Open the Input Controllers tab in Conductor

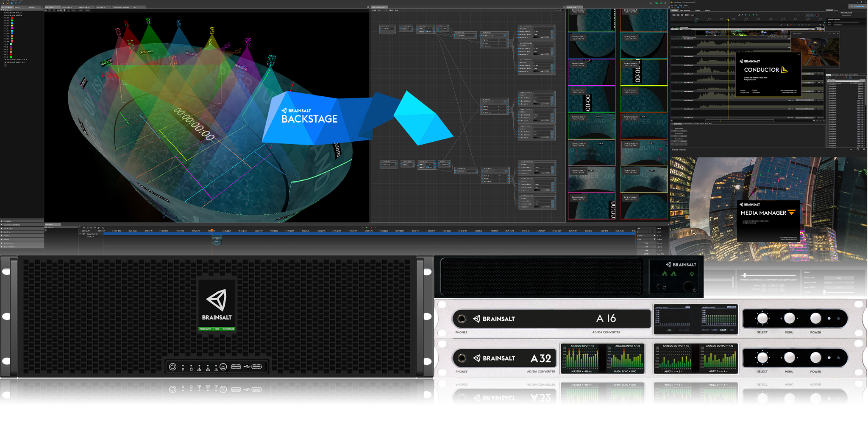coord(687,123)
